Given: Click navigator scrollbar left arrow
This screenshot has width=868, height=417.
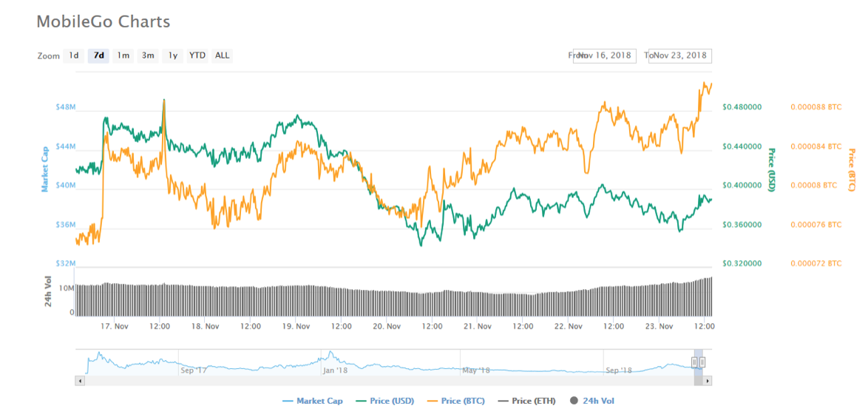Looking at the screenshot, I should 80,381.
